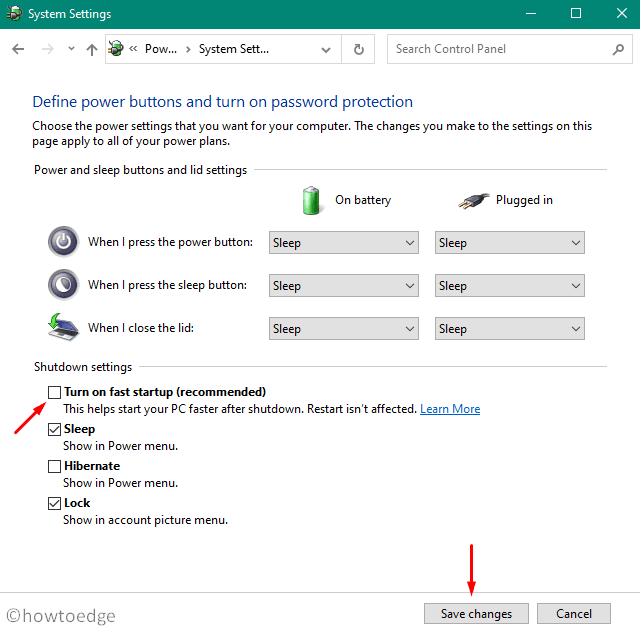Click the search magnifier icon
Screen dimensions: 640x632
(618, 49)
